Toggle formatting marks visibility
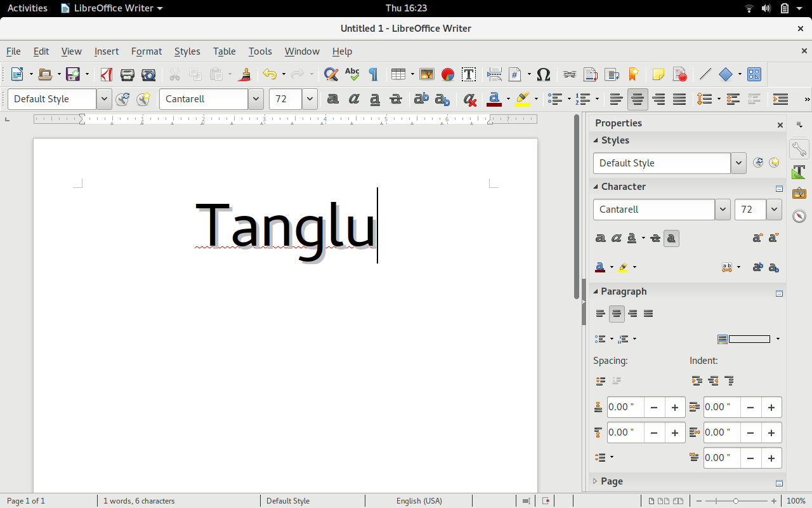This screenshot has height=508, width=812. tap(374, 74)
